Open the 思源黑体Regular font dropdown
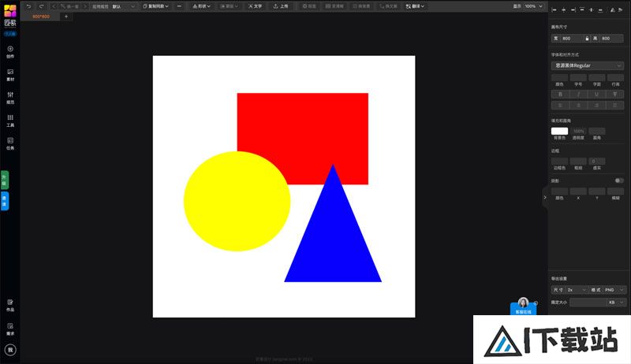The width and height of the screenshot is (631, 364). tap(588, 65)
